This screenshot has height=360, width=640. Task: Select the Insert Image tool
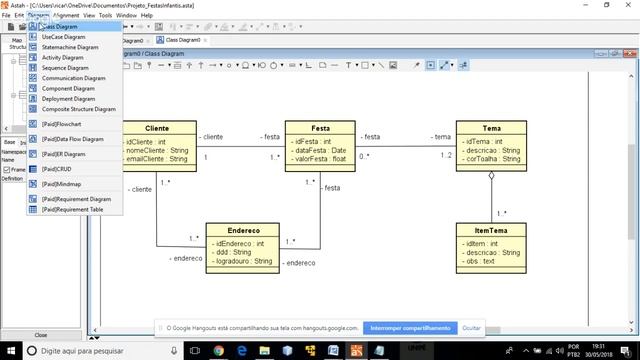pyautogui.click(x=393, y=65)
